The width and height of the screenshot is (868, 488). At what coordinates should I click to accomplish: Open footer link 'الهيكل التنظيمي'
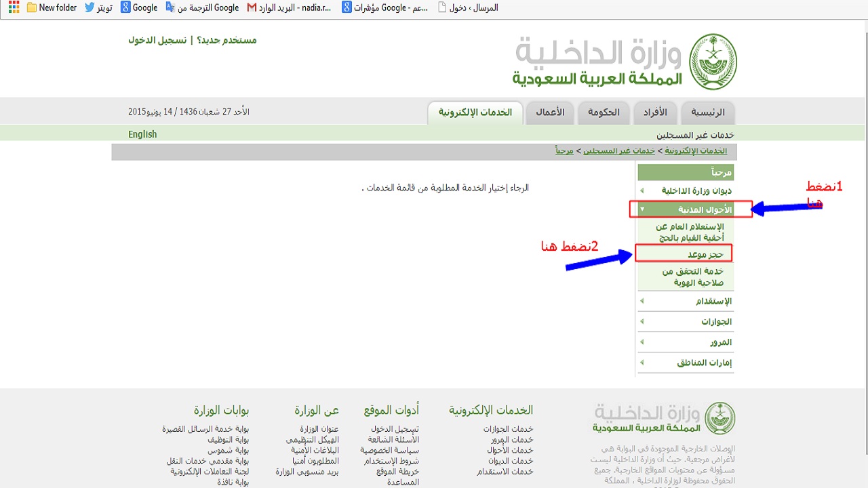click(x=312, y=439)
